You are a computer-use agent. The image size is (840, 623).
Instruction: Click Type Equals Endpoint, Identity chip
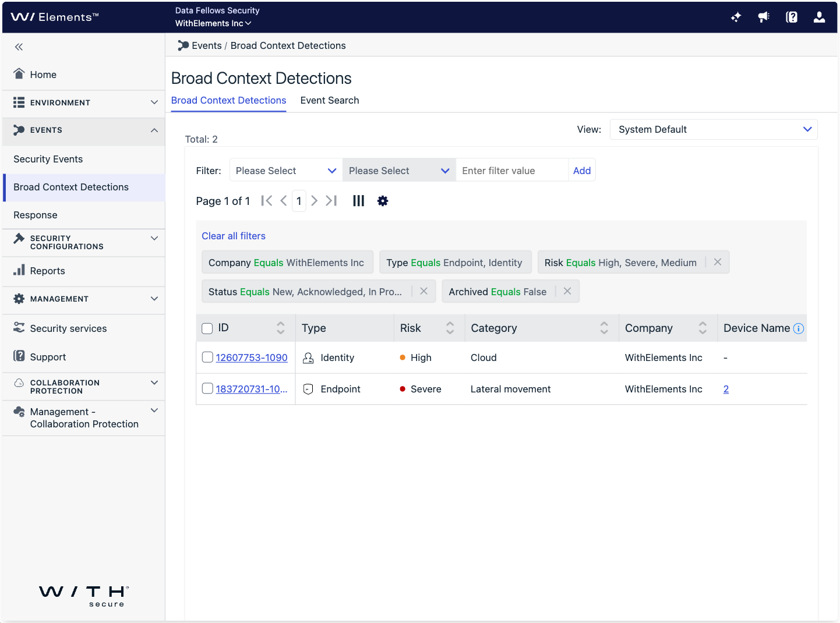click(455, 262)
